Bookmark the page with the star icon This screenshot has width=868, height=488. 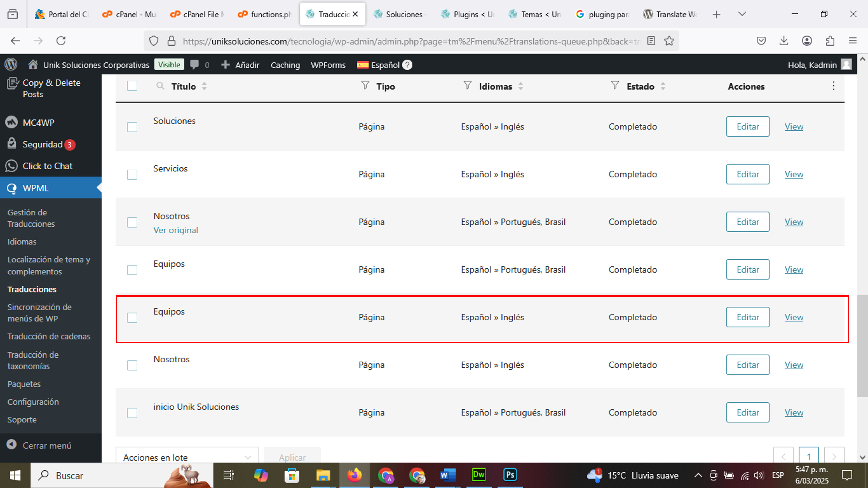pos(669,41)
